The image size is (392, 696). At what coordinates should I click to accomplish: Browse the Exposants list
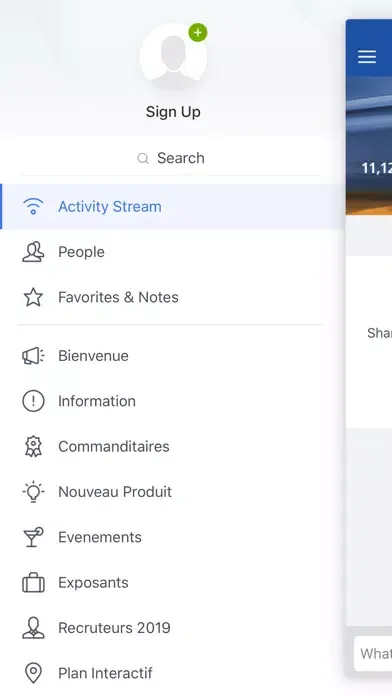click(x=173, y=582)
